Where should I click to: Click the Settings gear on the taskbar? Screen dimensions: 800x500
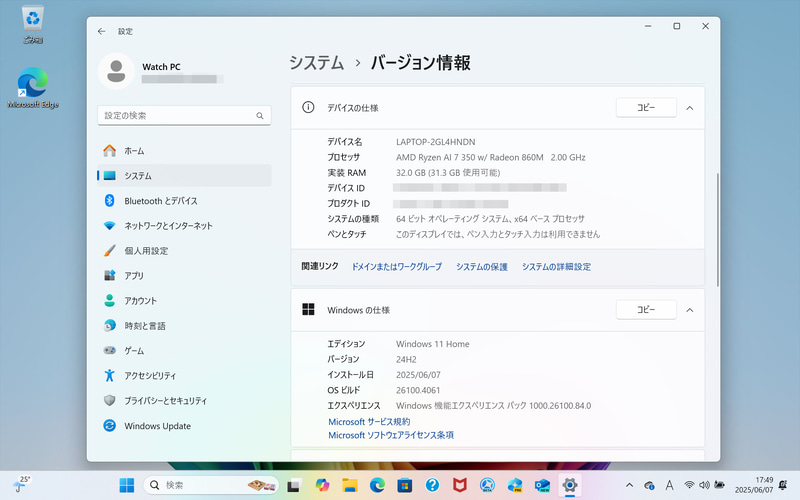(570, 485)
